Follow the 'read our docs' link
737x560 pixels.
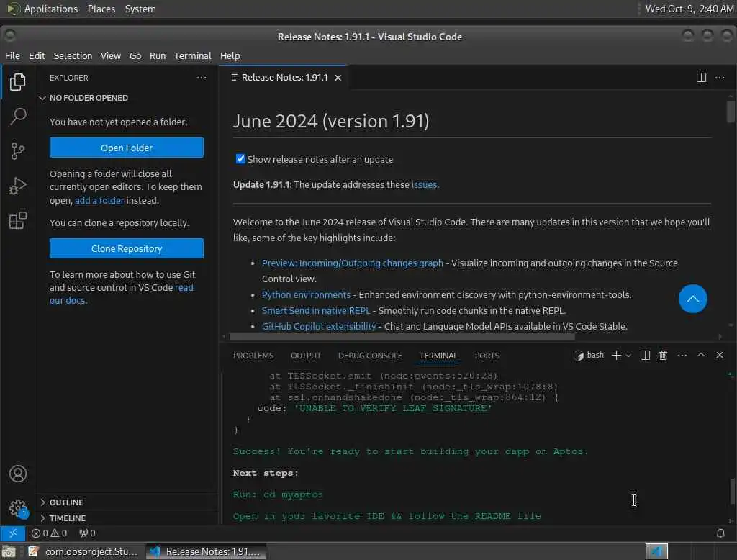[121, 294]
